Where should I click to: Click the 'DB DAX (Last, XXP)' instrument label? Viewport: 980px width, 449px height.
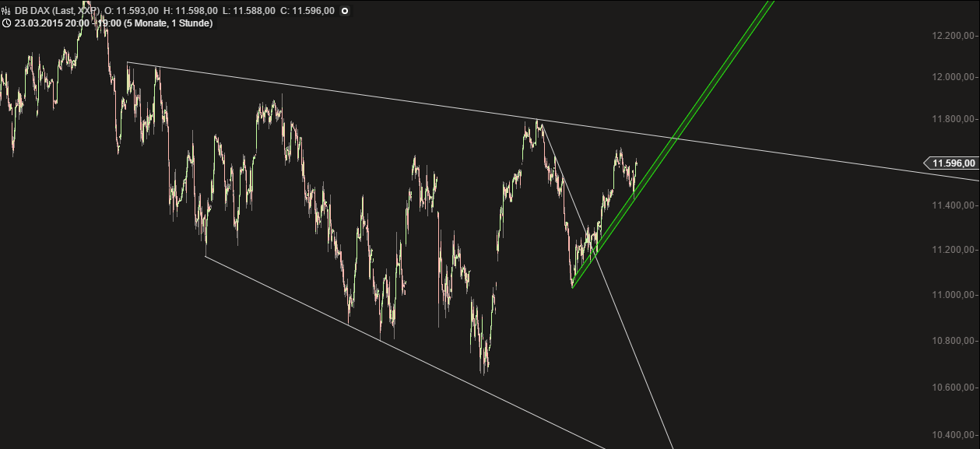tap(57, 11)
